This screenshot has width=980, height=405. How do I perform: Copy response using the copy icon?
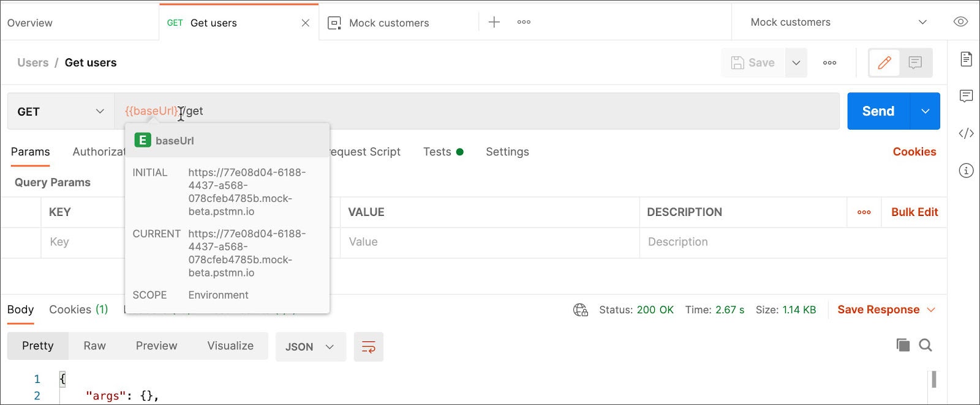tap(903, 345)
